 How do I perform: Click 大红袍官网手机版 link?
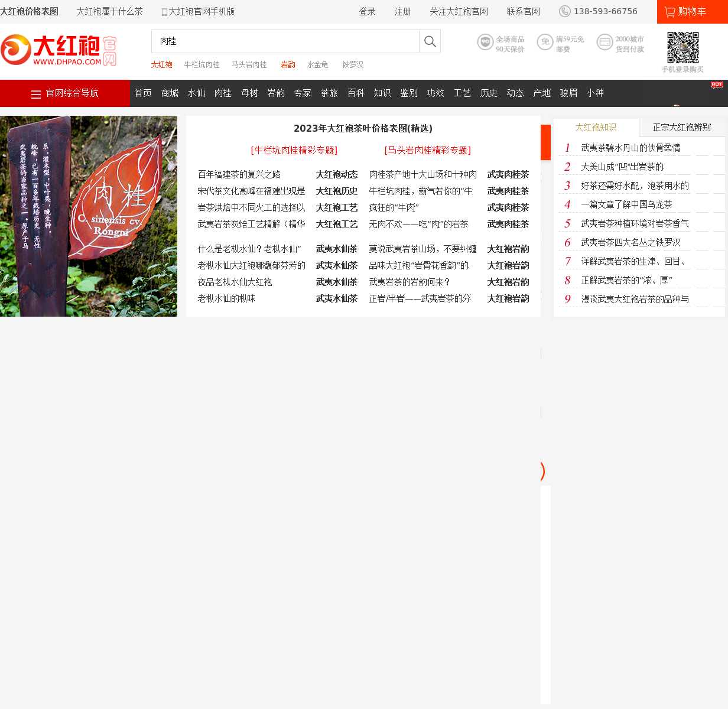pos(201,12)
